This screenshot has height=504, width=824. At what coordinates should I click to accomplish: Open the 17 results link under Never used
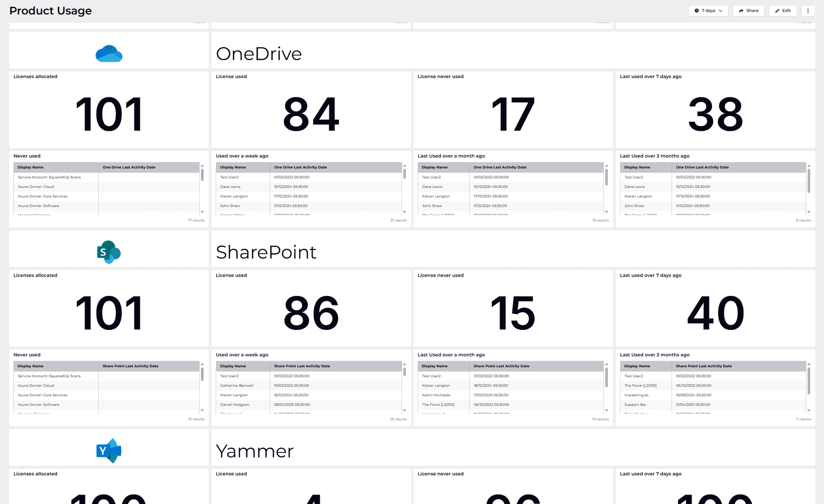tap(197, 220)
